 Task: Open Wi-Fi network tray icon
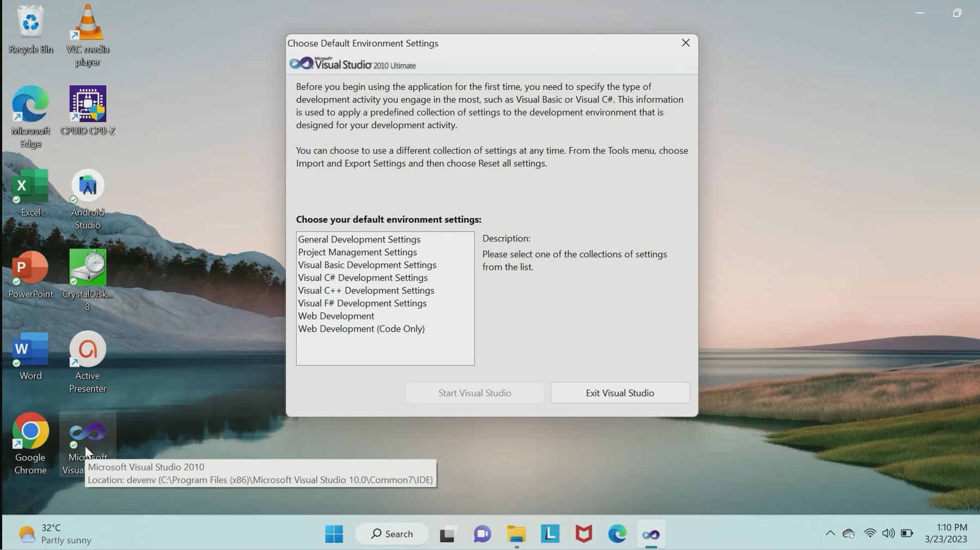coord(870,534)
